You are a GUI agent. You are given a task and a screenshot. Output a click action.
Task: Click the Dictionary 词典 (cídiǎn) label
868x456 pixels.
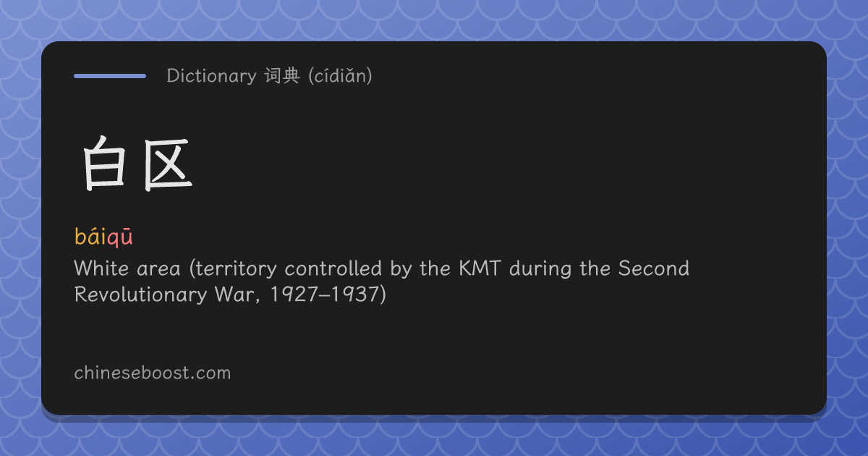pyautogui.click(x=269, y=75)
